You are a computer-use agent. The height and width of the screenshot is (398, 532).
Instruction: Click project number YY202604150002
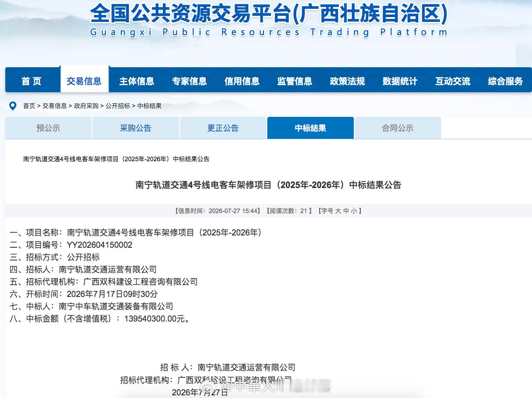(100, 245)
